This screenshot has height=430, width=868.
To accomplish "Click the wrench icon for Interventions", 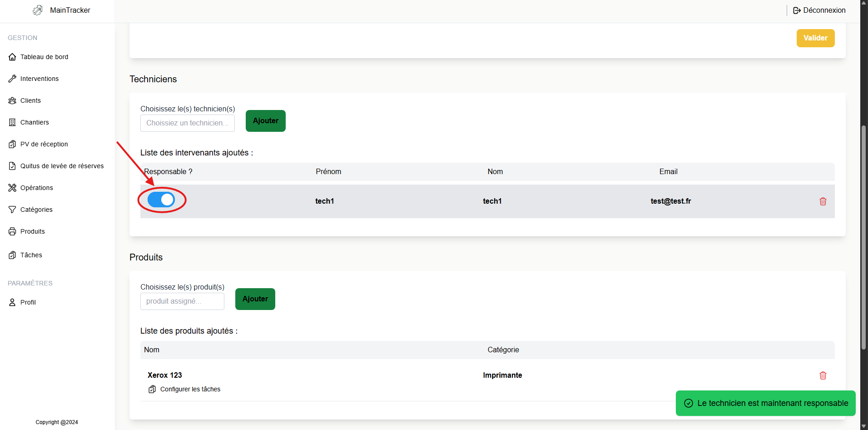I will 12,79.
